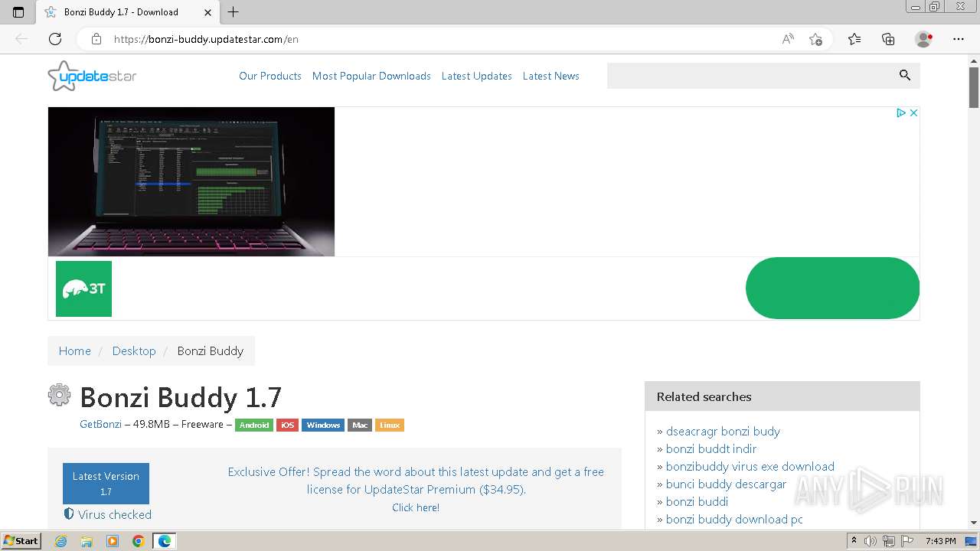Open 'bonzi buddt indir' search

coord(711,448)
